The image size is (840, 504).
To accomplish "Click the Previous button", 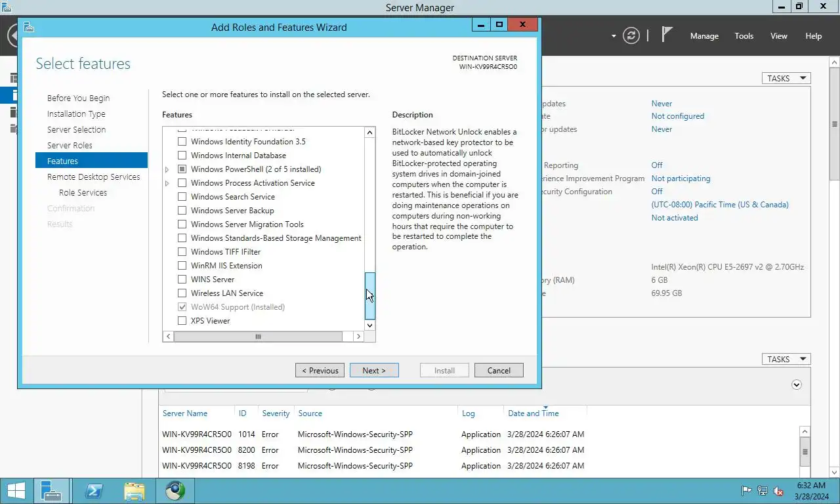I will (320, 370).
